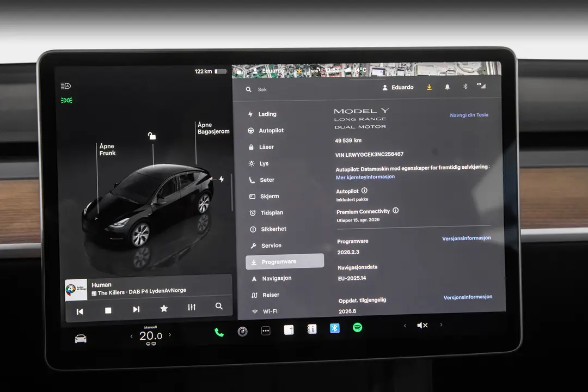Click the Navngi din Tesla link
The height and width of the screenshot is (392, 588).
tap(469, 115)
